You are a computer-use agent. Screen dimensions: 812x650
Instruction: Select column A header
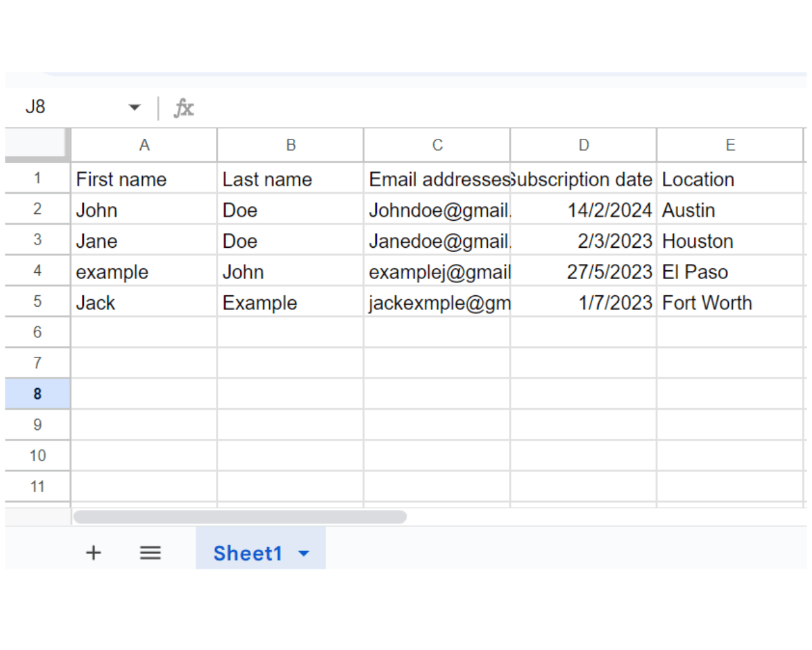(x=144, y=145)
